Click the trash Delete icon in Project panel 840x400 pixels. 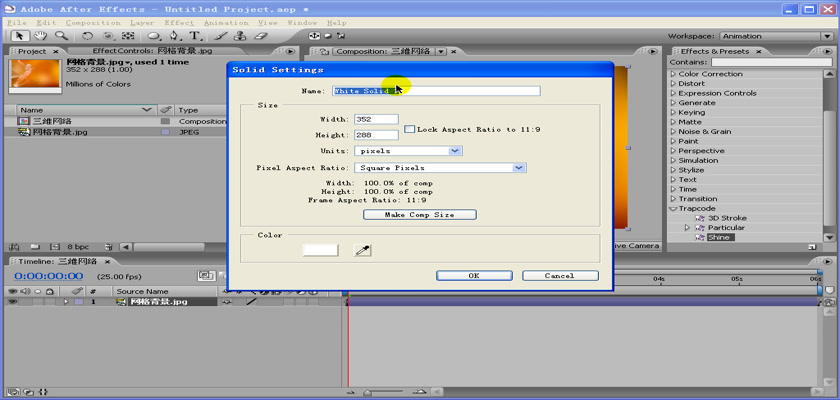tap(109, 247)
